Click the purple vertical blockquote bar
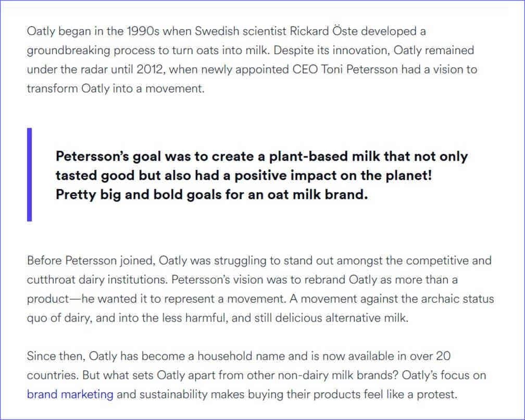Screen dimensions: 525x420 (30, 175)
